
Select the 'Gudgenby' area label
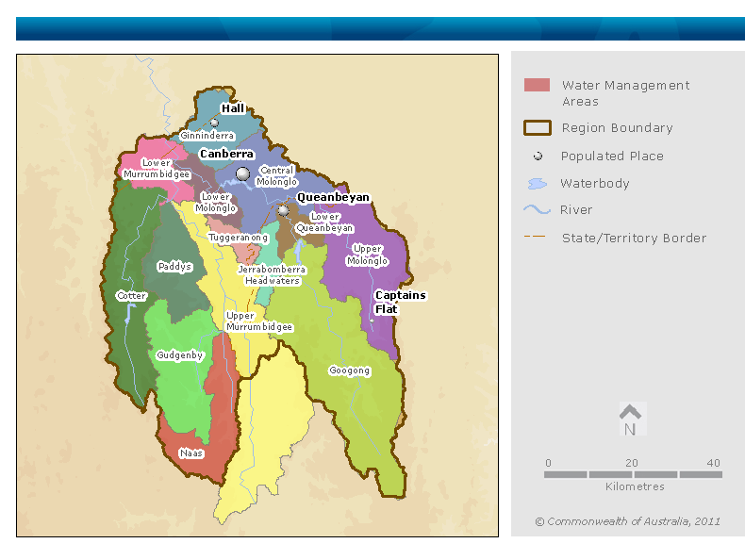pos(179,355)
